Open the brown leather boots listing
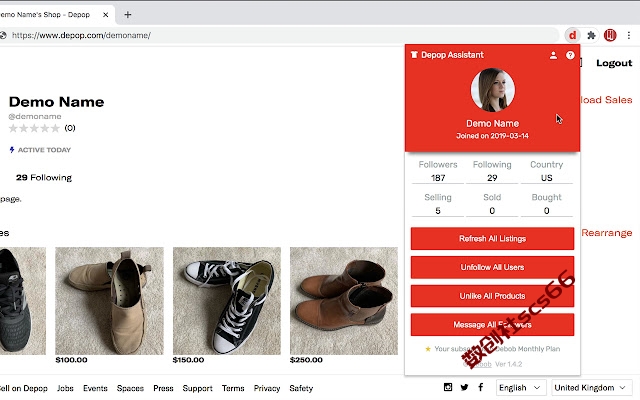Image resolution: width=640 pixels, height=400 pixels. pos(344,300)
